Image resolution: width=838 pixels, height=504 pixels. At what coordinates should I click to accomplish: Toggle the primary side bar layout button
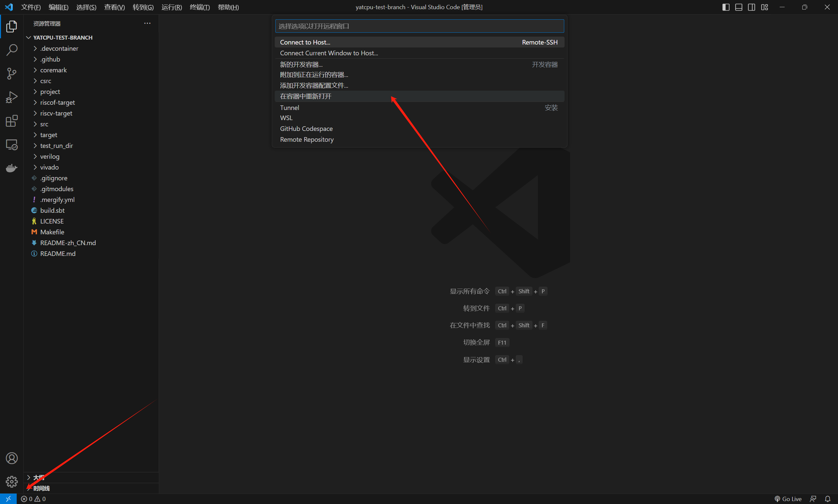coord(726,7)
